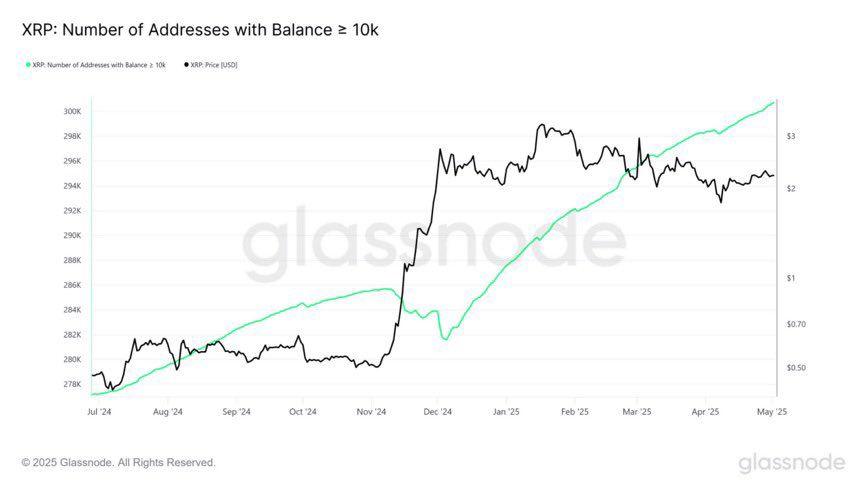Click the Feb '25 date marker

tap(574, 411)
